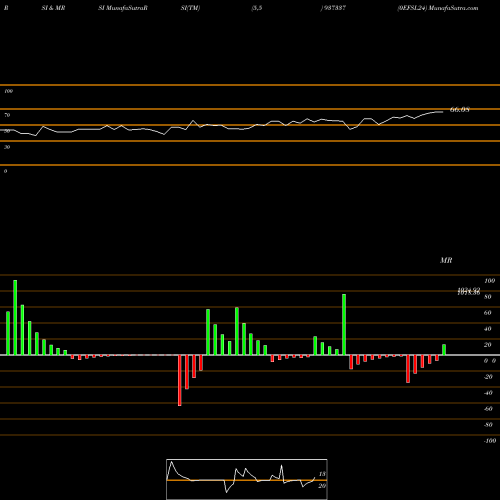
Task: Click the RSI current value label 66.98
Action: [460, 109]
